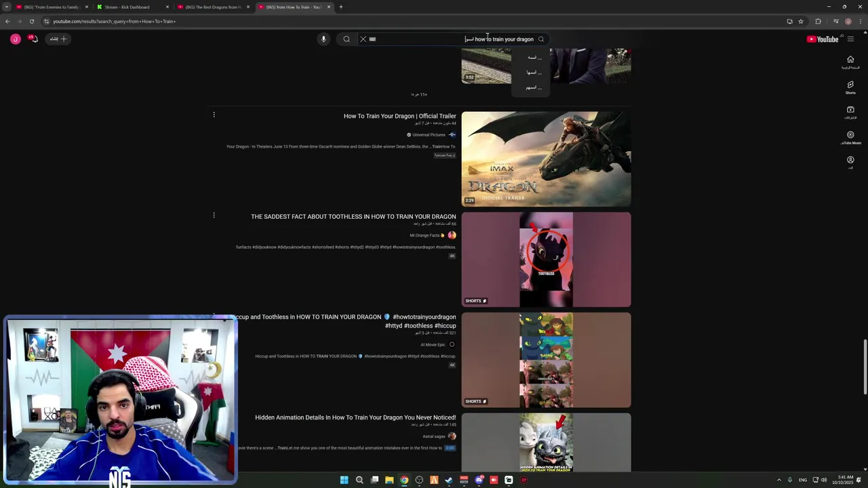
Task: Open the partially visible 3:52 video thumbnail
Action: pyautogui.click(x=546, y=66)
